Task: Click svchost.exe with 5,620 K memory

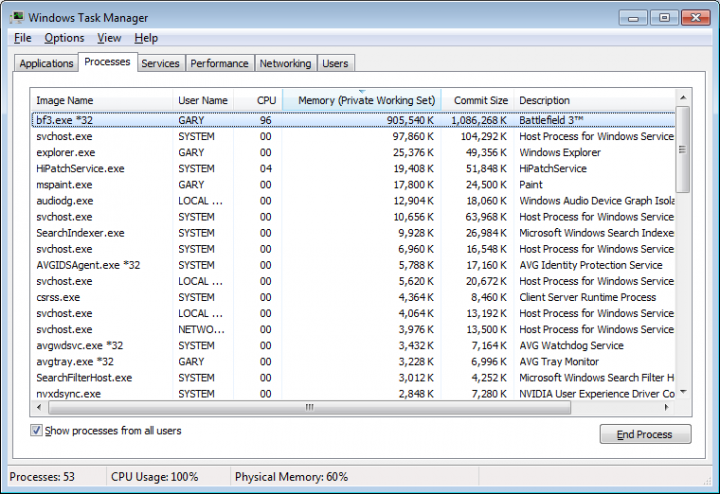Action: pos(353,281)
